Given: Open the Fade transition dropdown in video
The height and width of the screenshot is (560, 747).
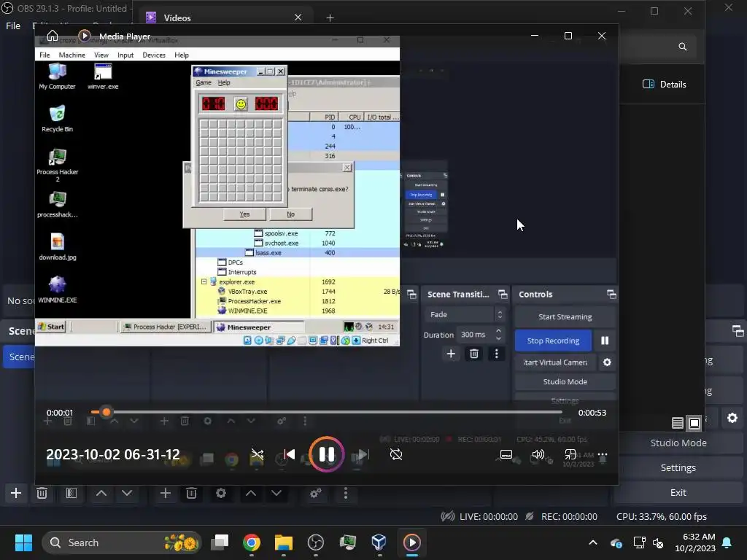Looking at the screenshot, I should (x=465, y=314).
